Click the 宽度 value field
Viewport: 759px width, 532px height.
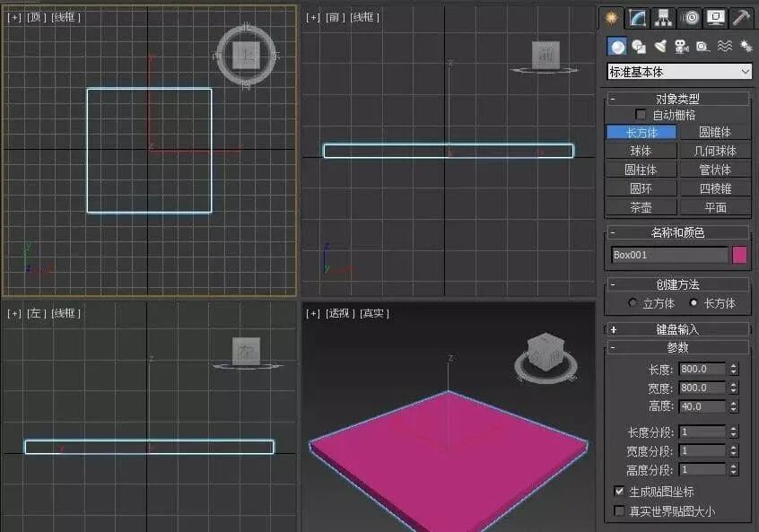[x=702, y=388]
